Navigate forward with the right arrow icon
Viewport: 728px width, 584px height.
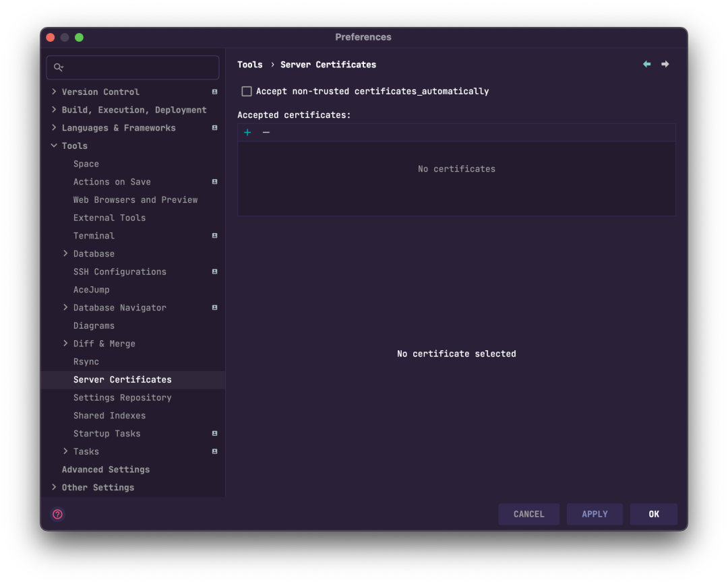click(x=665, y=64)
